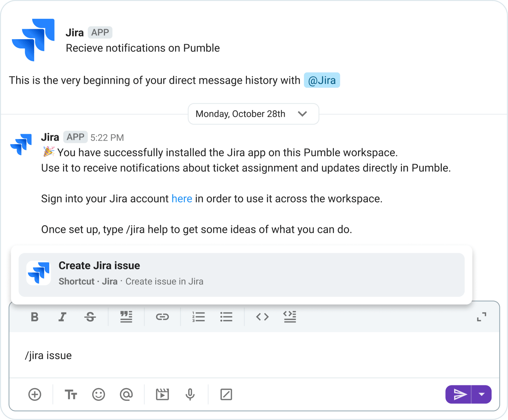Screen dimensions: 508x420
Task: Insert a code block
Action: (x=290, y=317)
